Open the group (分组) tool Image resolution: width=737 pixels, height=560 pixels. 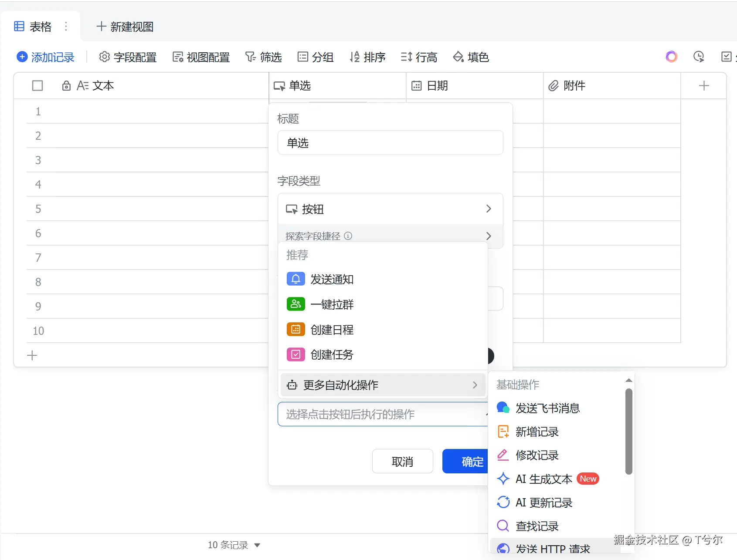click(316, 57)
